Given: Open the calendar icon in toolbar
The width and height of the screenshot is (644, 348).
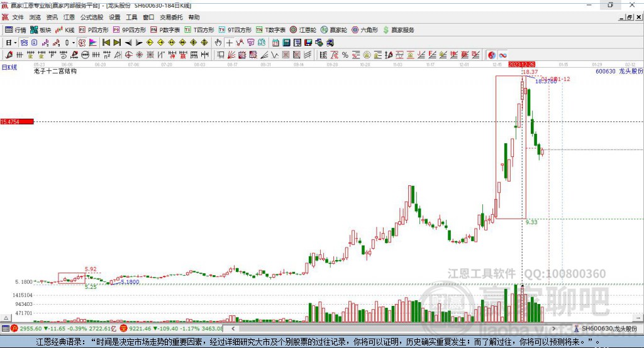Looking at the screenshot, I should [x=275, y=43].
